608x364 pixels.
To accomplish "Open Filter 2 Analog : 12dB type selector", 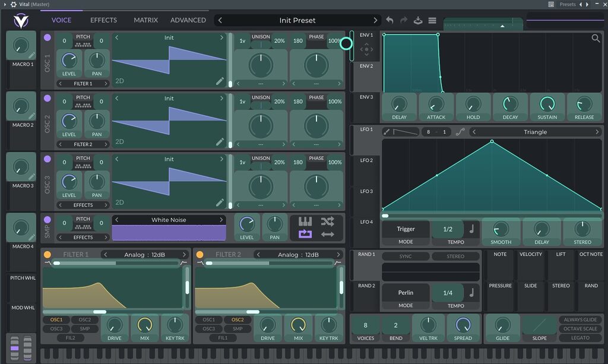I will (298, 255).
